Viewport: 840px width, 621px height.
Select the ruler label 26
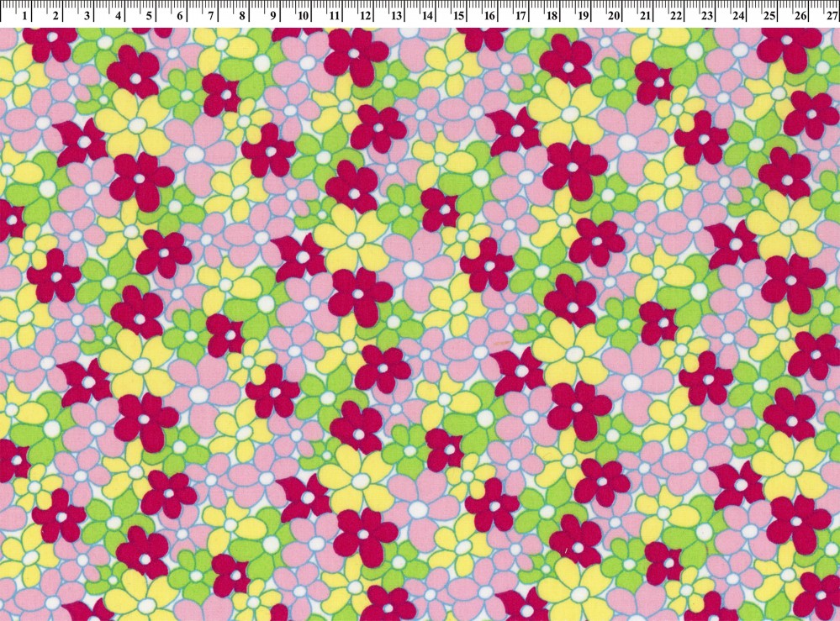[800, 16]
